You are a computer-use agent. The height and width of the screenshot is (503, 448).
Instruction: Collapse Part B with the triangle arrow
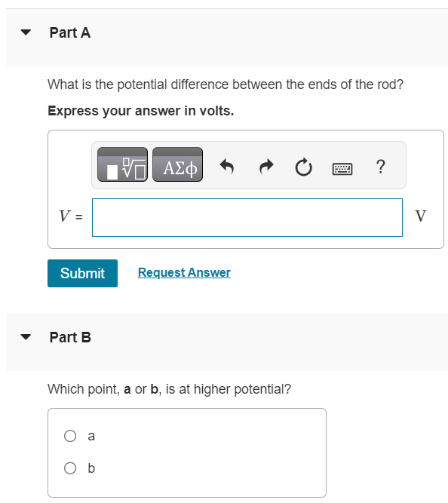coord(26,337)
